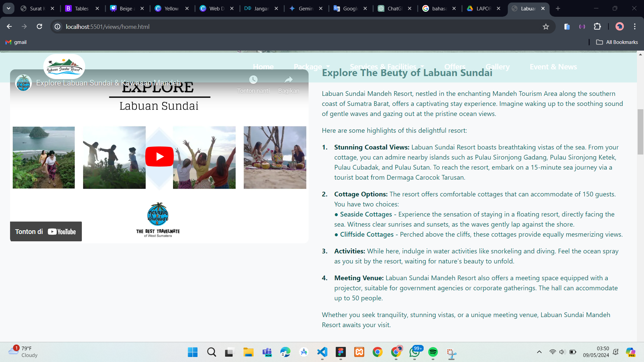Go forward in browser history
The image size is (644, 362).
pos(24,26)
